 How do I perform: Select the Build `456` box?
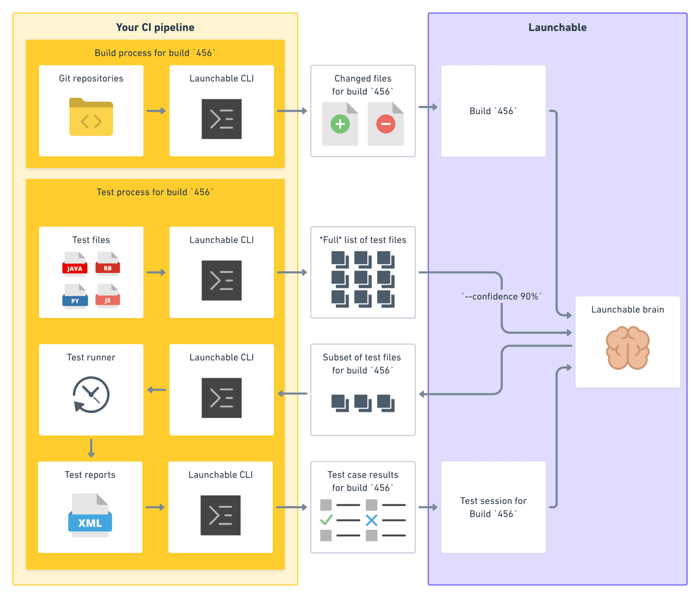[x=493, y=111]
